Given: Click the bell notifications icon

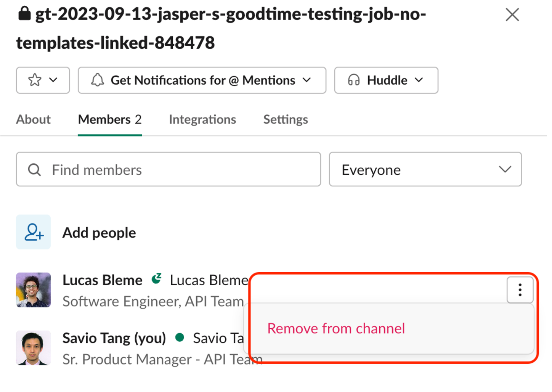Looking at the screenshot, I should [97, 80].
